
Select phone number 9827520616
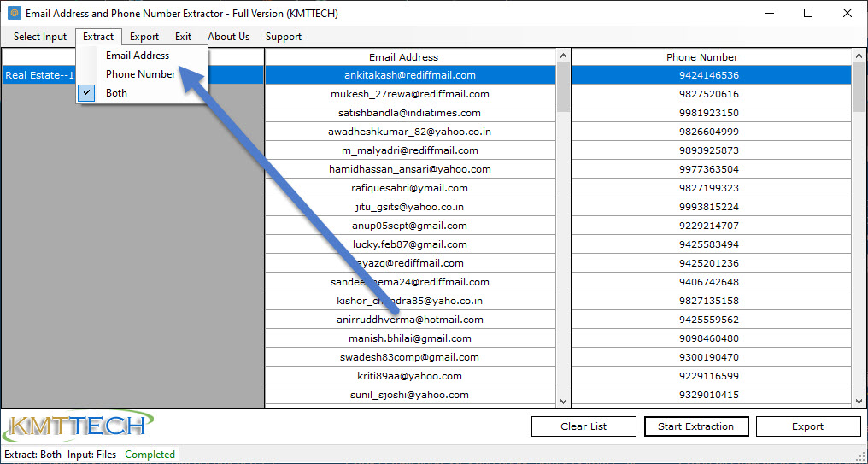click(x=712, y=94)
